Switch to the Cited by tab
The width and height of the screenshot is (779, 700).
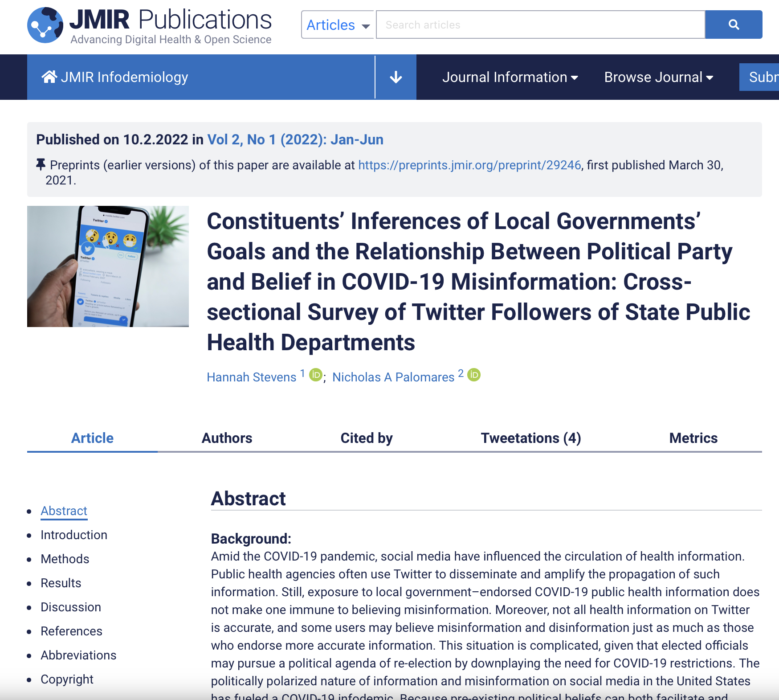[366, 438]
